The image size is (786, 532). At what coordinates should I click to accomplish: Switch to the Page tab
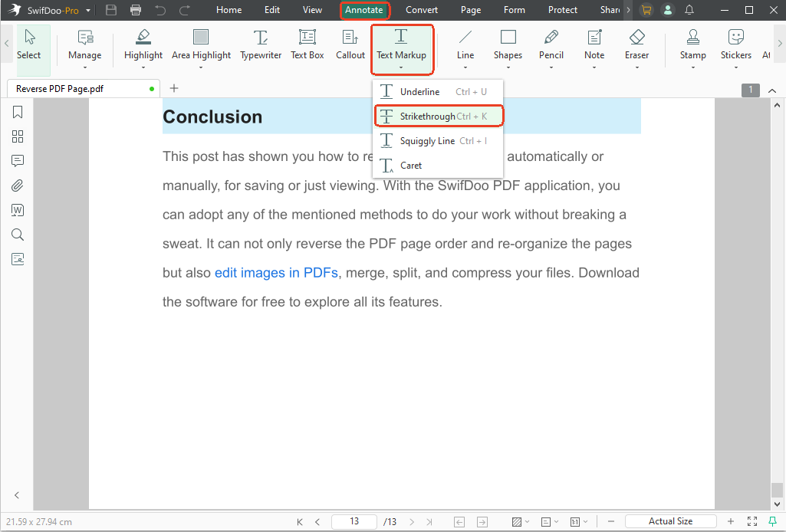click(x=471, y=10)
